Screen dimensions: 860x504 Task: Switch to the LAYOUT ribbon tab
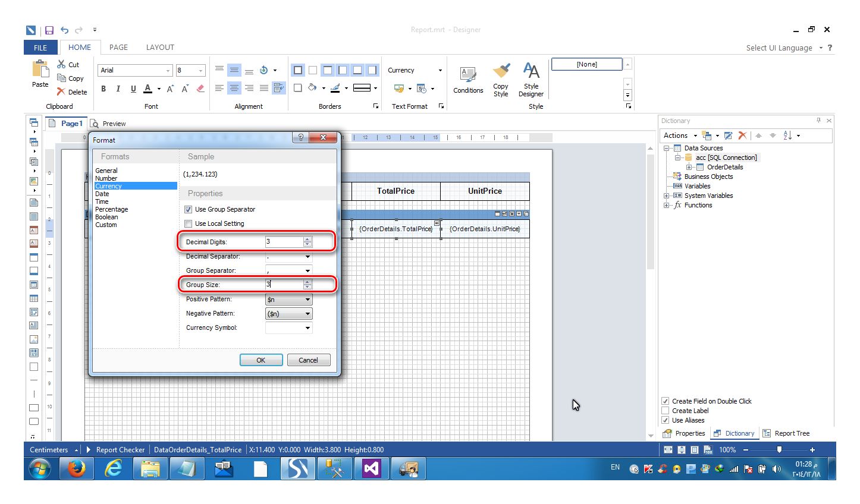160,48
